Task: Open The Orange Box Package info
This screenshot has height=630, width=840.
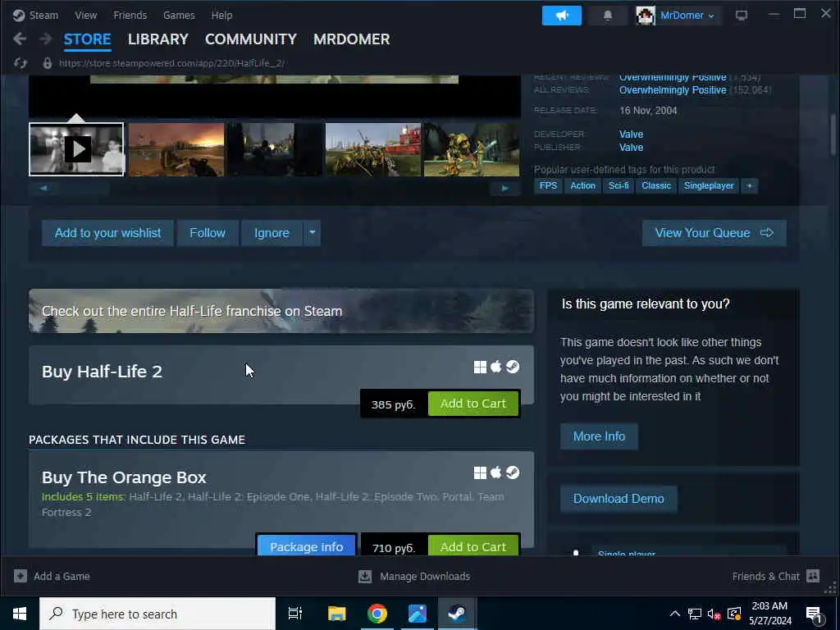Action: point(307,546)
